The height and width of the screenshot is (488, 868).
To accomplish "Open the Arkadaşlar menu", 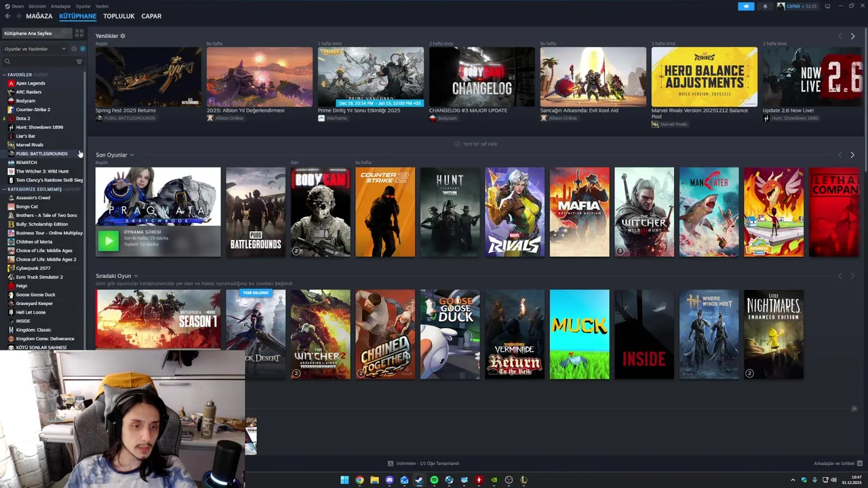I will tap(60, 6).
